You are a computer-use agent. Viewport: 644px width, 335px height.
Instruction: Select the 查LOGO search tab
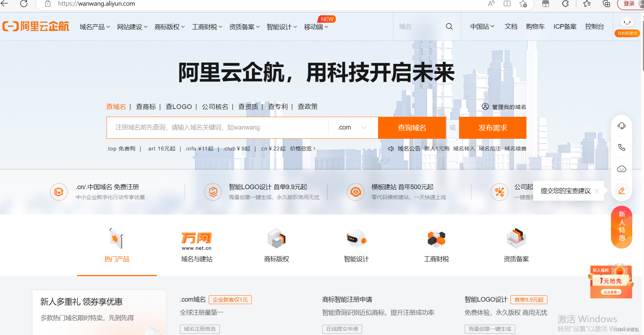tap(179, 106)
